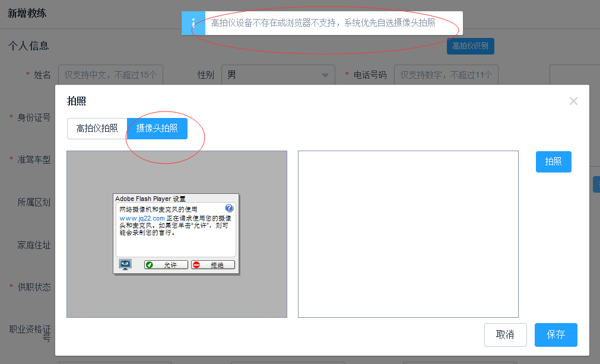Deny camera access by clicking 拒绝

click(x=213, y=264)
